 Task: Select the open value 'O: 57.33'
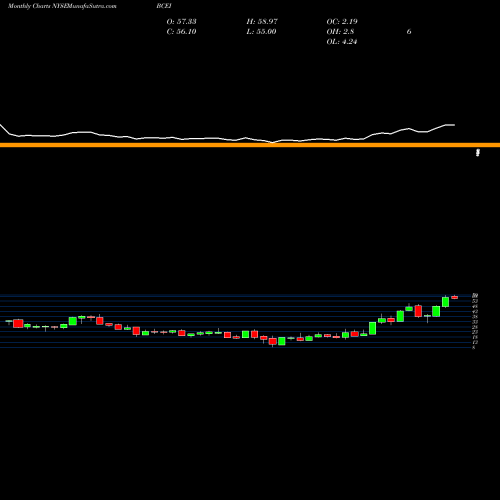(x=181, y=21)
